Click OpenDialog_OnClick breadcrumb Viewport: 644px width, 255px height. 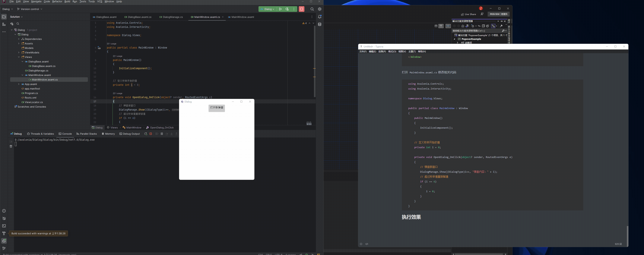[x=160, y=127]
